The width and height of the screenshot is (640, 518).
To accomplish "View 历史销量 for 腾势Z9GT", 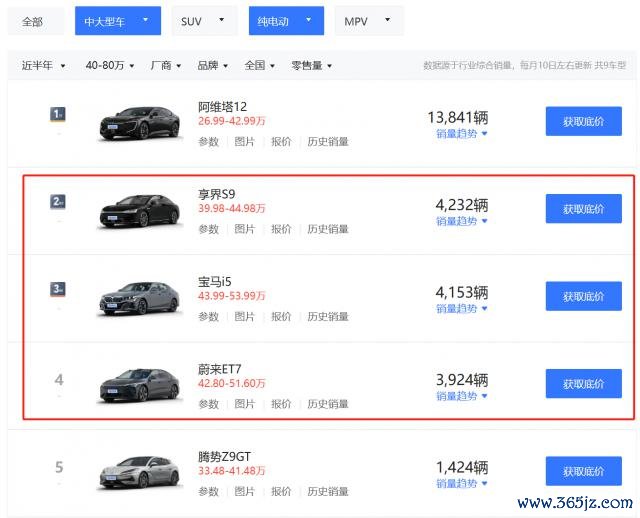I will coord(328,491).
